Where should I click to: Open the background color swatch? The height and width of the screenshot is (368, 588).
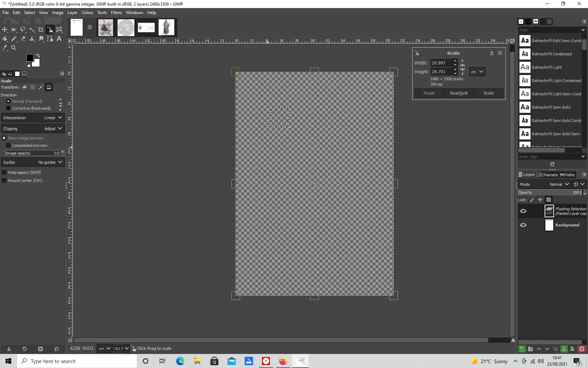(x=37, y=63)
